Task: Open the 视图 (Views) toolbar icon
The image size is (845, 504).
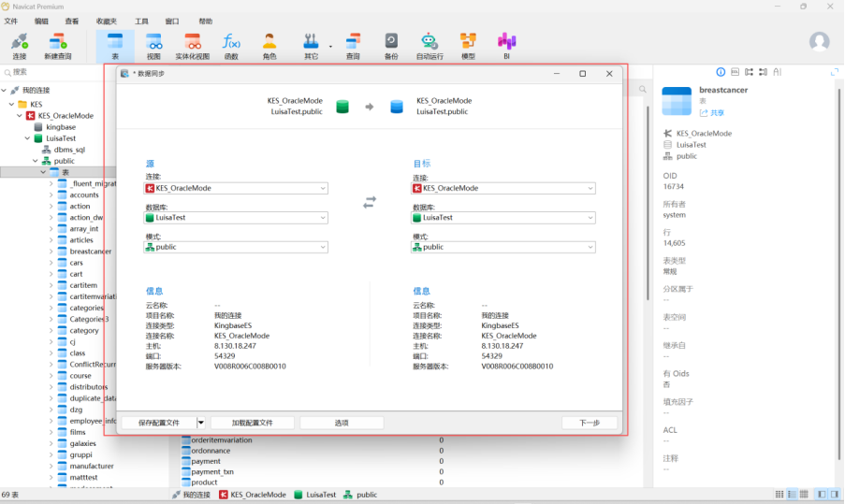Action: [153, 45]
